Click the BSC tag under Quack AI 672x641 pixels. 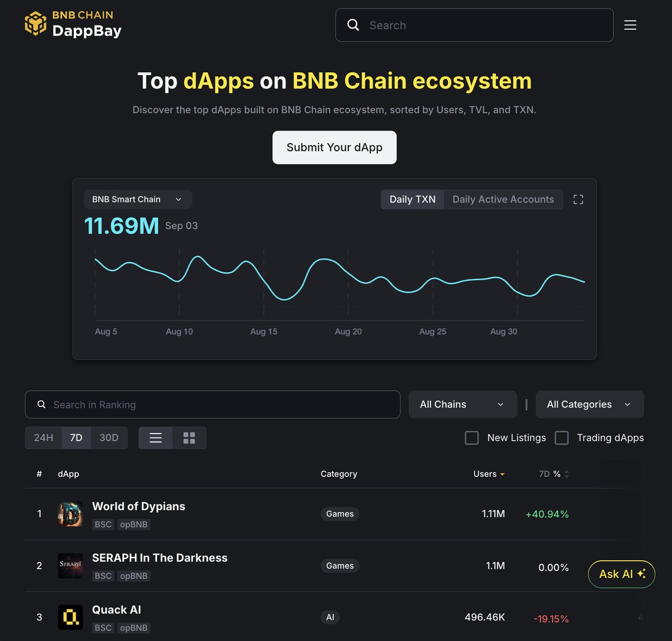103,628
